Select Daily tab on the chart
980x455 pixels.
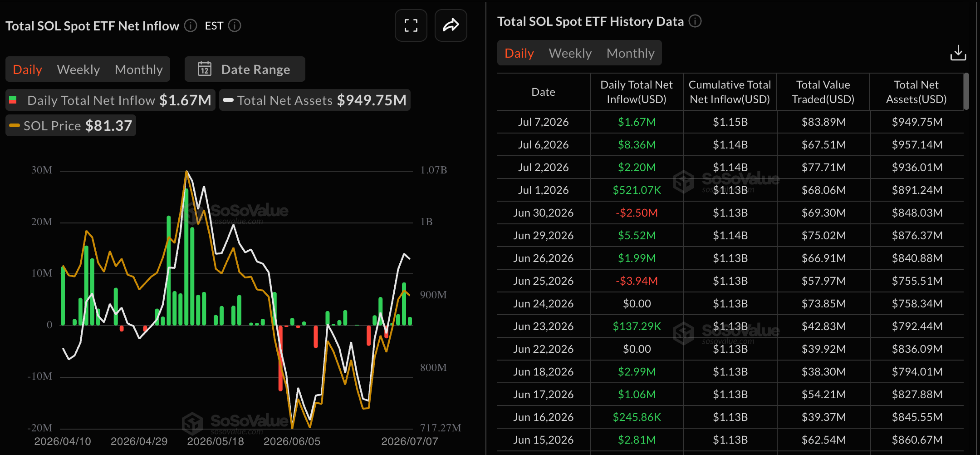point(28,69)
